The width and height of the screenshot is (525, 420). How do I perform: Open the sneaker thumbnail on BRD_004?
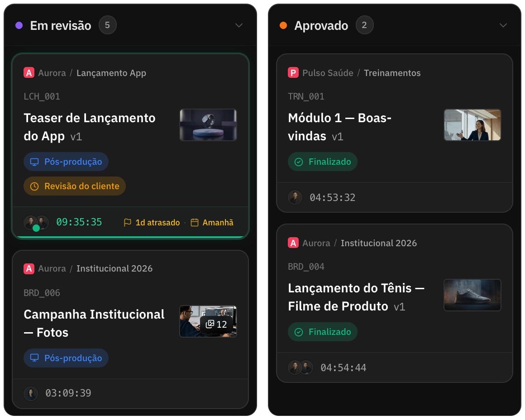coord(472,295)
